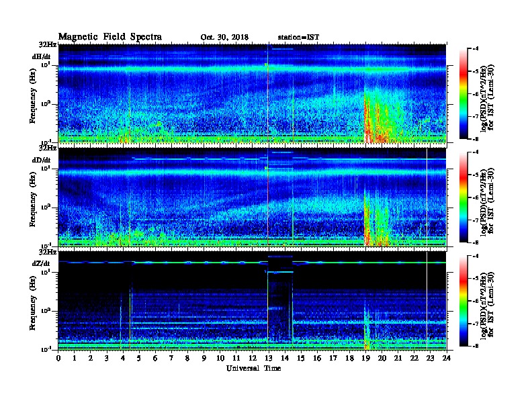The height and width of the screenshot is (411, 532).
Task: Click the "Magnetic Field Spectra" title
Action: tap(110, 37)
